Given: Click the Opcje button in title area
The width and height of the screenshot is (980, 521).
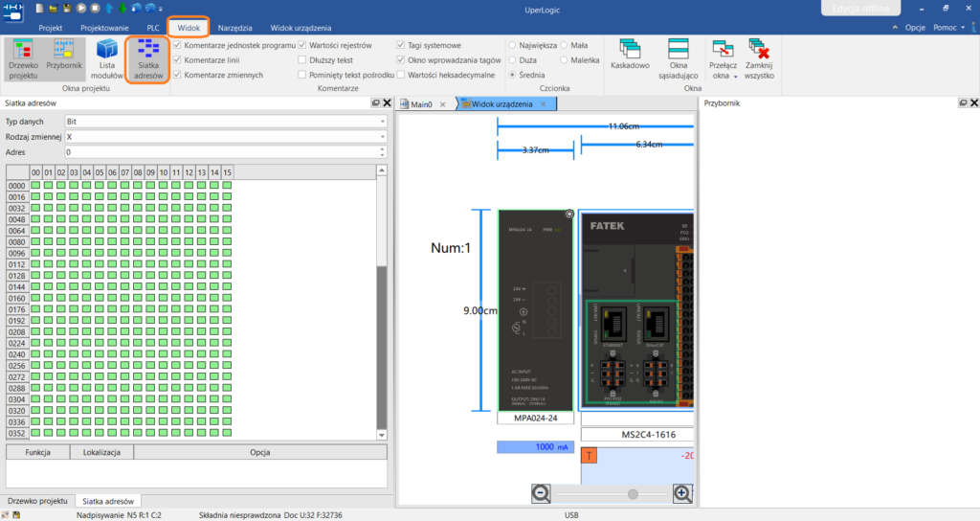Looking at the screenshot, I should [915, 28].
